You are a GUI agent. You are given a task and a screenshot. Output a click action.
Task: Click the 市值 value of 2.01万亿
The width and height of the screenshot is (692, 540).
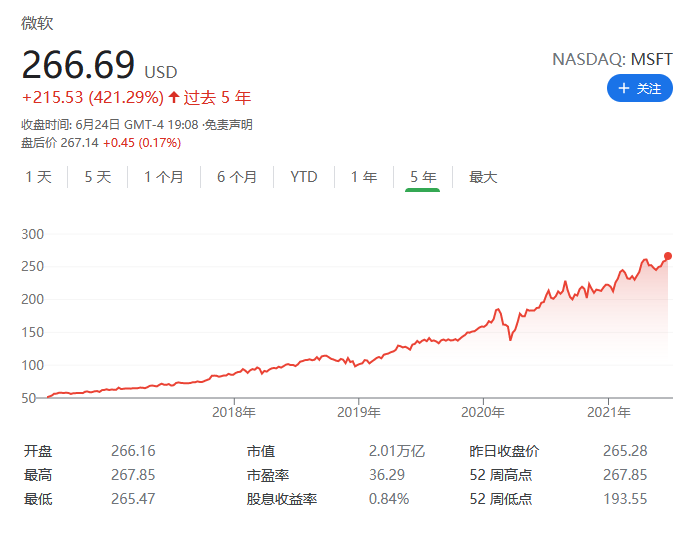395,451
